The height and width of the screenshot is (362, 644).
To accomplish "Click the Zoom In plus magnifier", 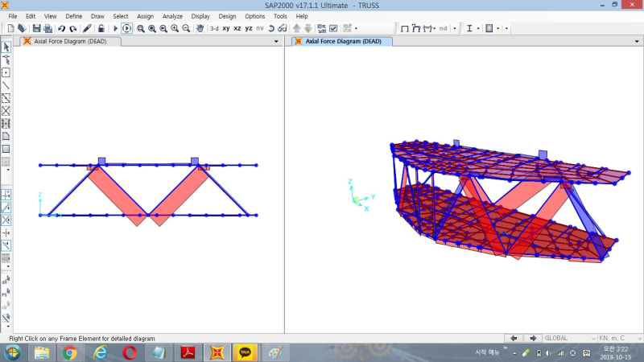I will (175, 28).
